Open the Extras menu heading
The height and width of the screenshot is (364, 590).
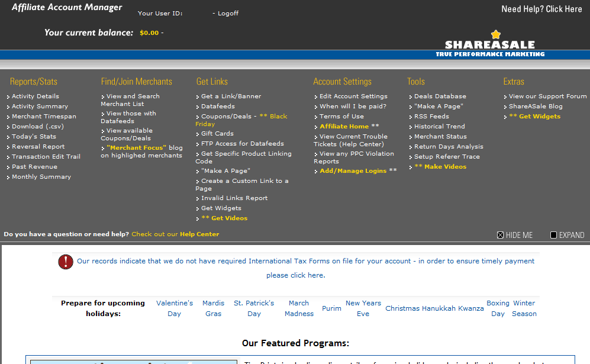coord(514,82)
